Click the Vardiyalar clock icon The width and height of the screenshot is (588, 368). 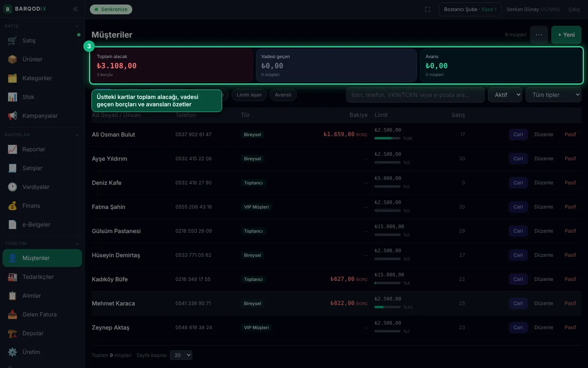click(x=12, y=187)
